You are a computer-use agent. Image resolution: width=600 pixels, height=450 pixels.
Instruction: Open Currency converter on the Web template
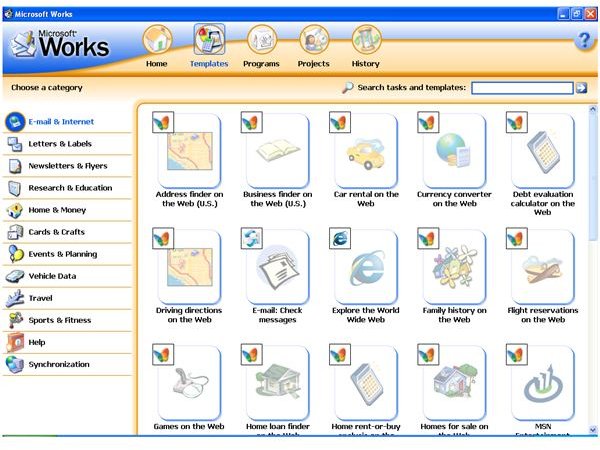[x=455, y=151]
